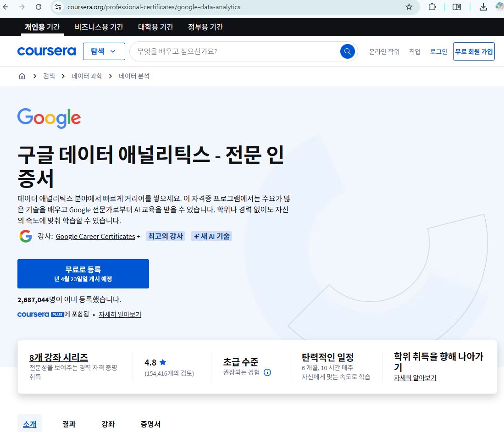Open info icon next to 권장되는 경험
Image resolution: width=504 pixels, height=432 pixels.
[267, 372]
